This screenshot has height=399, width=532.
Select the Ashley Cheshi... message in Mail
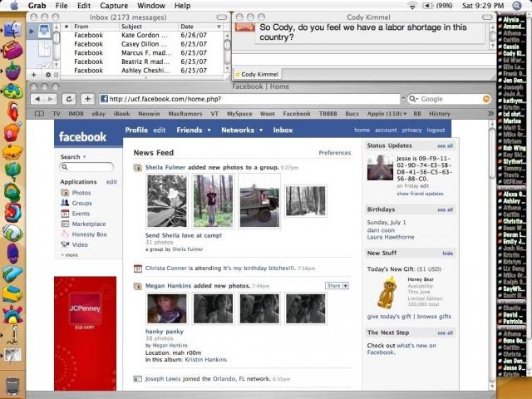pyautogui.click(x=142, y=71)
